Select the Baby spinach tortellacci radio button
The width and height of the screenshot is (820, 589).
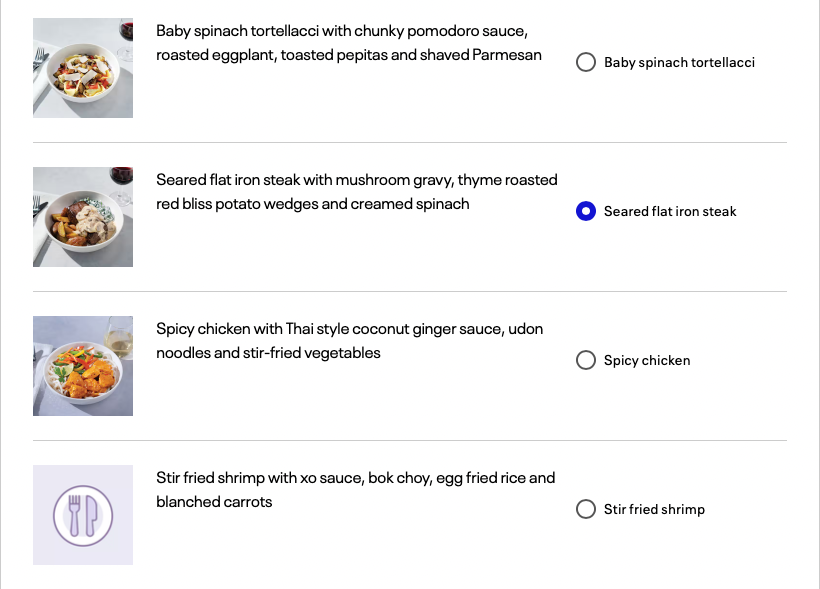pyautogui.click(x=586, y=62)
